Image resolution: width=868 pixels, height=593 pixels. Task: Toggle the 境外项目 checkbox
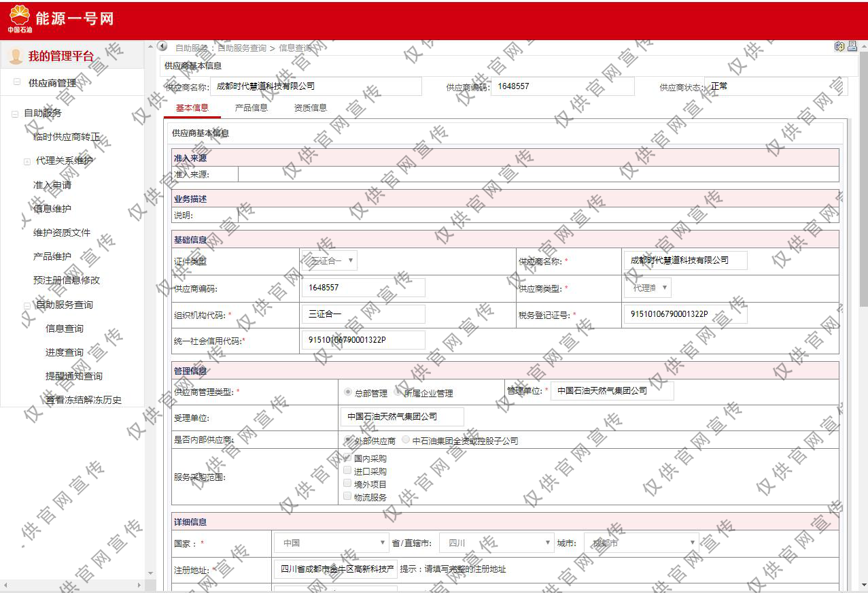click(348, 484)
